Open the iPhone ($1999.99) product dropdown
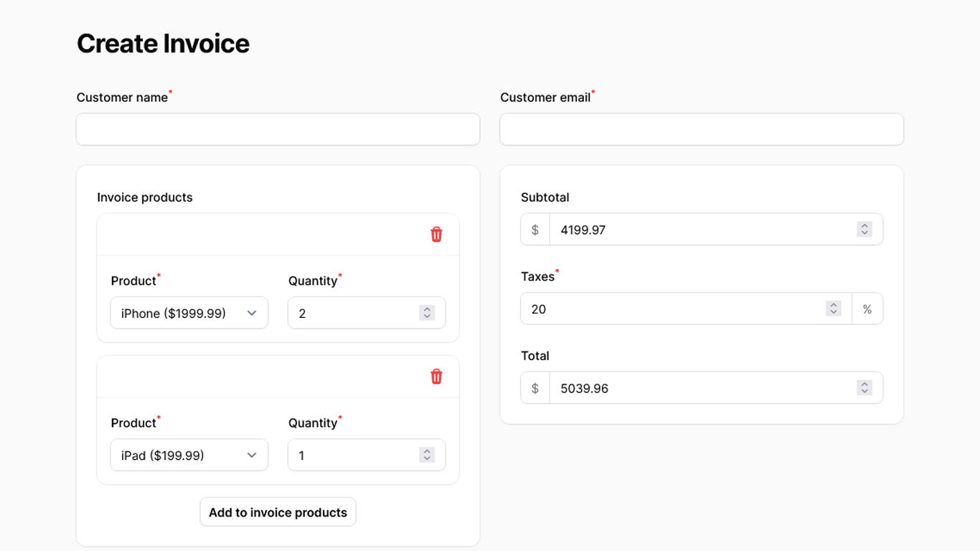The image size is (980, 551). 189,313
